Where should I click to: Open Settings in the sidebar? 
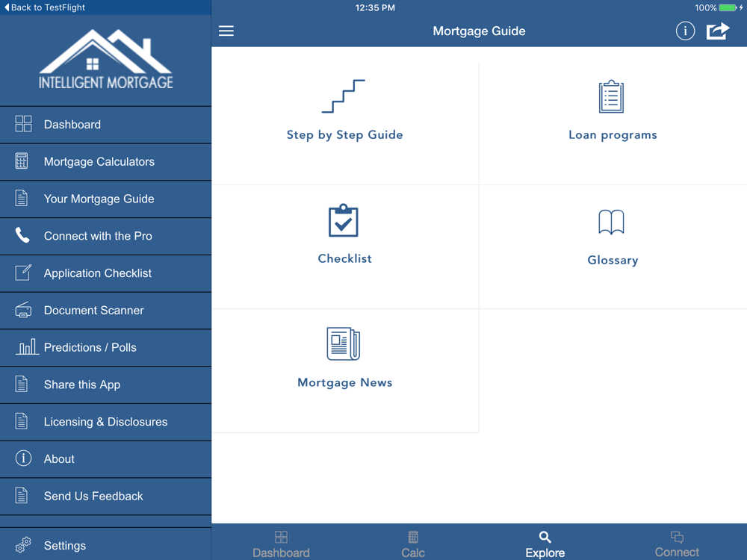(106, 544)
